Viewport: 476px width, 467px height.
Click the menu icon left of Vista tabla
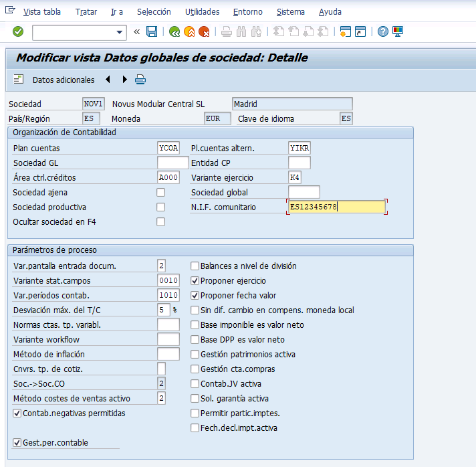10,10
